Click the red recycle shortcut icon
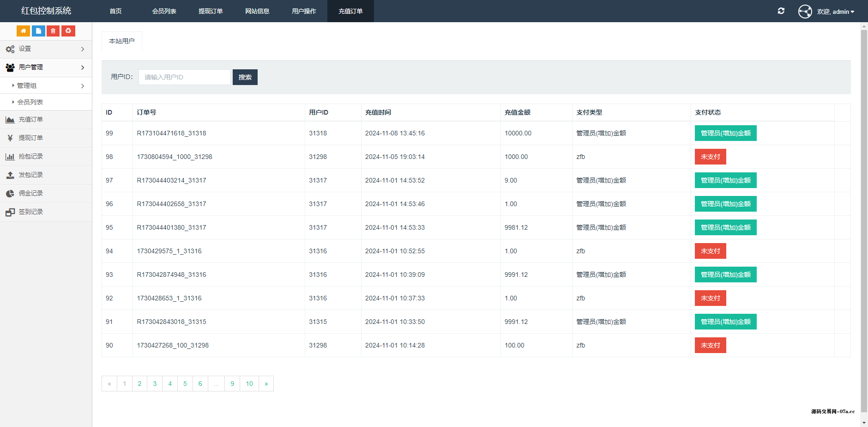 (68, 31)
